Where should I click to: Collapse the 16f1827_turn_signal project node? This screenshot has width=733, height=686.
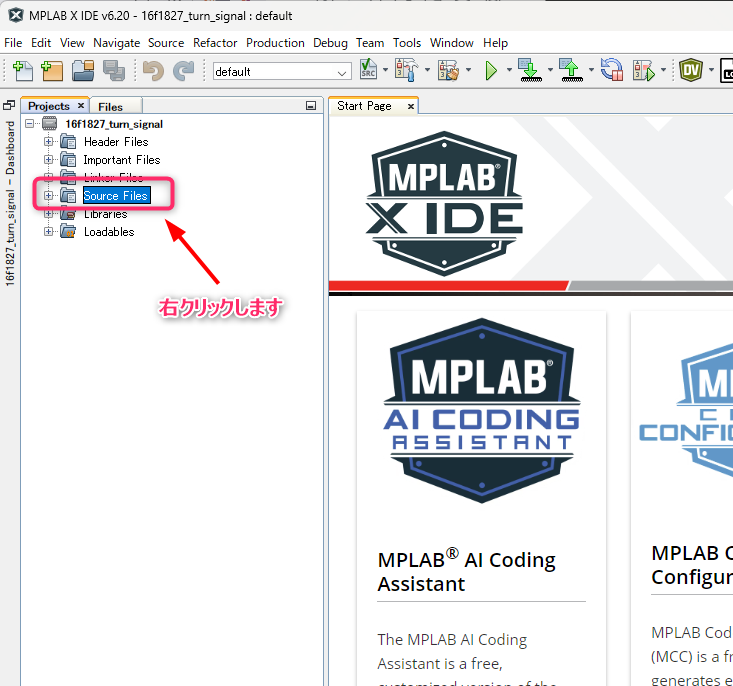pos(30,124)
